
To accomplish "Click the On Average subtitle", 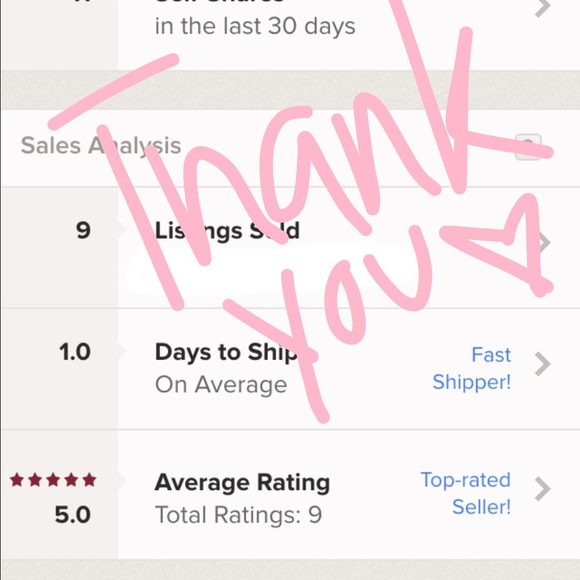I will [221, 385].
